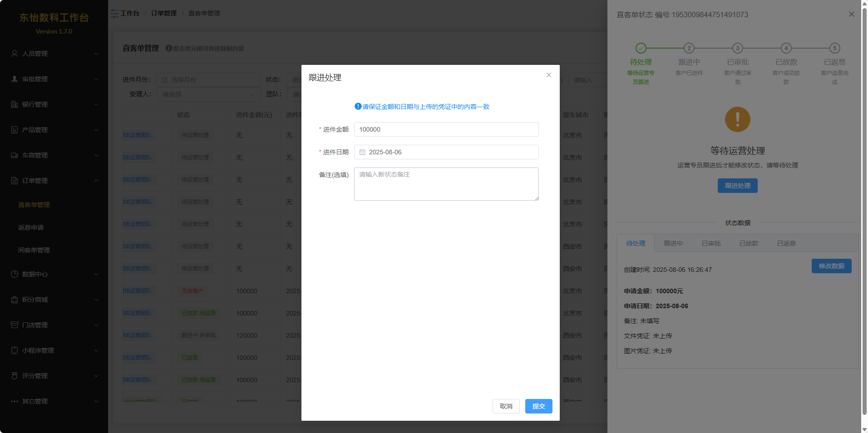
Task: Click the 数据中心 pie chart icon
Action: click(15, 274)
